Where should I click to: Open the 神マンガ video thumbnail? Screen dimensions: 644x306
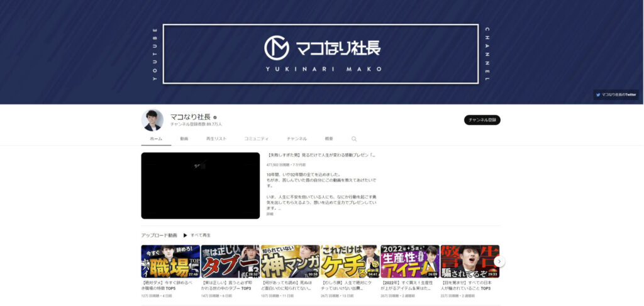click(290, 261)
